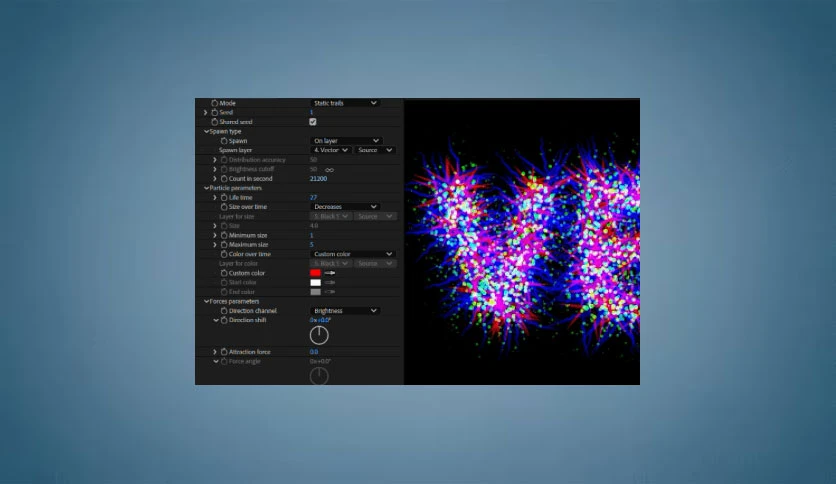This screenshot has width=836, height=484.
Task: Toggle the End color stopwatch icon
Action: (x=224, y=292)
